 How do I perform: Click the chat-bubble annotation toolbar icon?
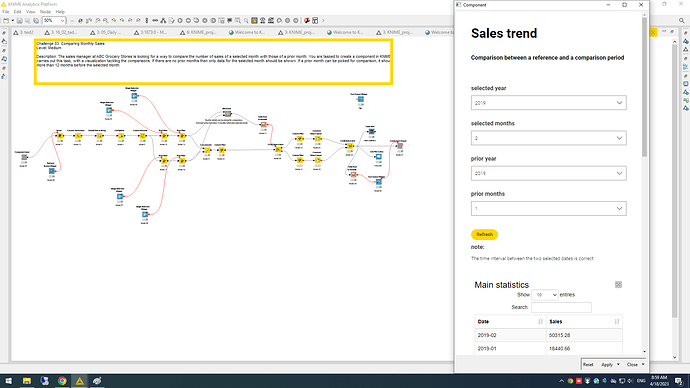coord(230,21)
